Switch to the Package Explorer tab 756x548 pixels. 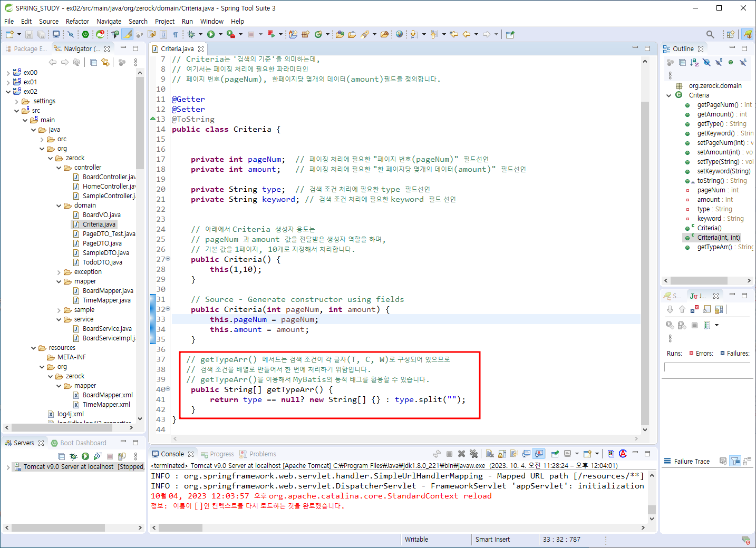point(26,48)
